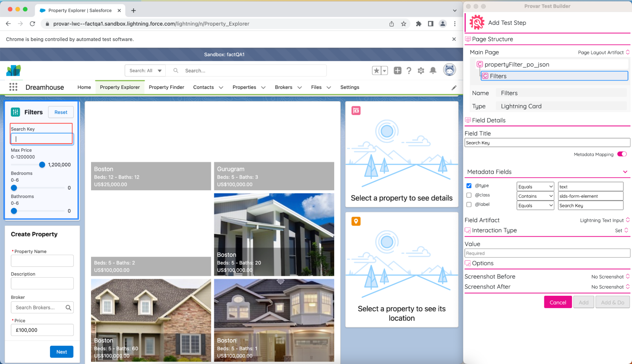Collapse the Metadata Fields section
This screenshot has width=632, height=364.
click(625, 172)
